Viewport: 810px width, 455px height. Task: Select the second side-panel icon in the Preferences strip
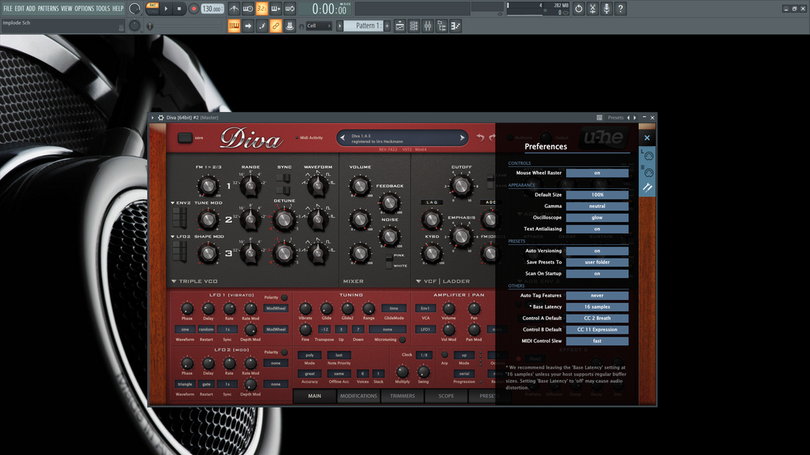(x=648, y=172)
